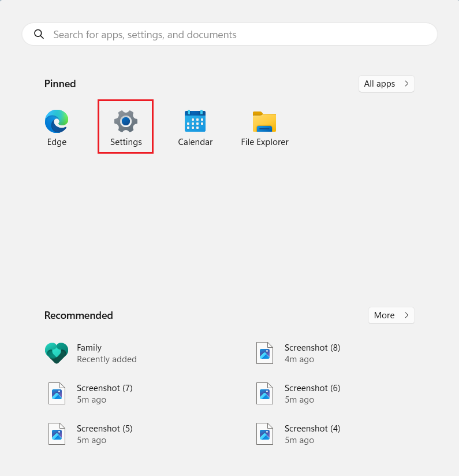Open Screenshot (4) from Recommended list

[312, 434]
